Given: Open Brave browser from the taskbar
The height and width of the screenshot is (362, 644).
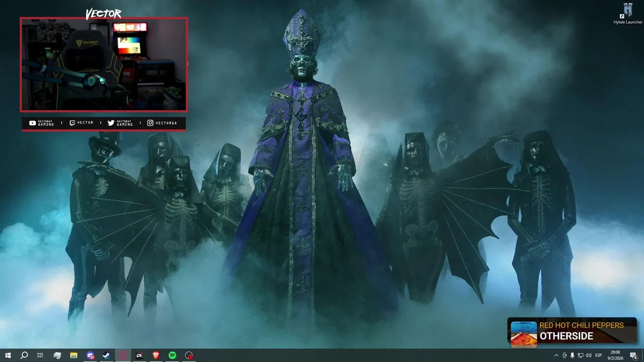Looking at the screenshot, I should point(156,355).
